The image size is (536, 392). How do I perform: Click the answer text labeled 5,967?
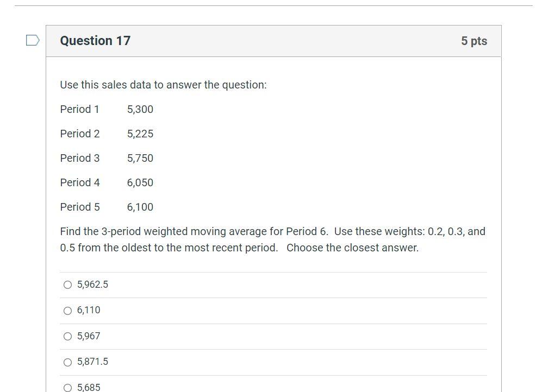point(89,336)
